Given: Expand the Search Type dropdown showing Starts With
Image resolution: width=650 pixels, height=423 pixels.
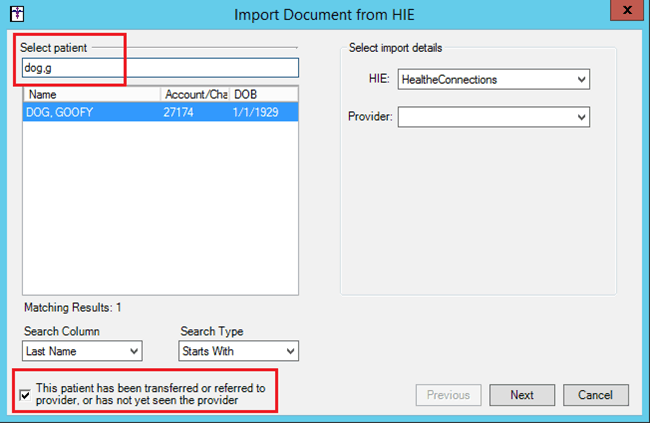Looking at the screenshot, I should 239,351.
